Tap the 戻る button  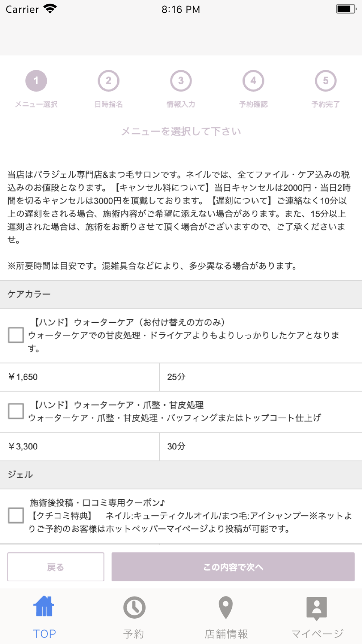[56, 567]
